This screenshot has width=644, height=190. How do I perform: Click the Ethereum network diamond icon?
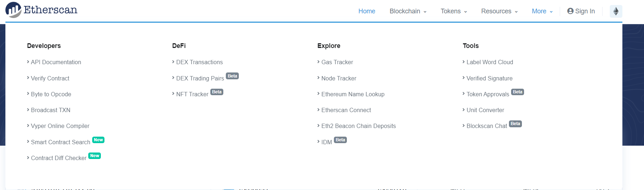616,11
